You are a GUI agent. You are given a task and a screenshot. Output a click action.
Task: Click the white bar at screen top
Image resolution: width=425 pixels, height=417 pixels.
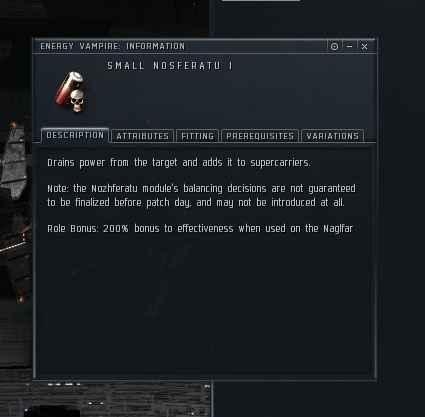(261, 1)
